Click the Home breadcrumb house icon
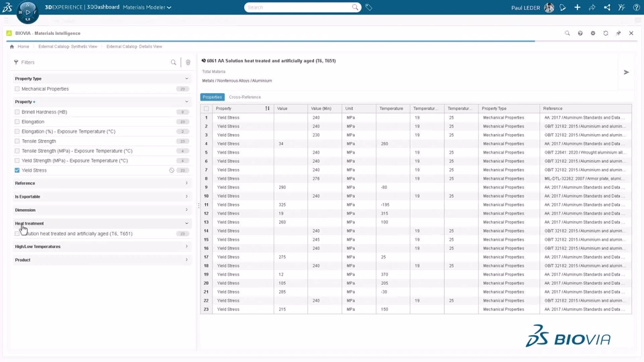The image size is (644, 362). [x=12, y=46]
